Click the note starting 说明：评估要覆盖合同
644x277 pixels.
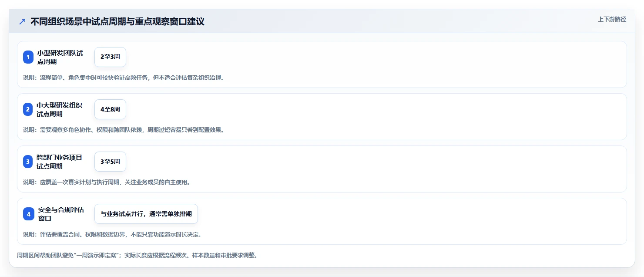coord(112,234)
